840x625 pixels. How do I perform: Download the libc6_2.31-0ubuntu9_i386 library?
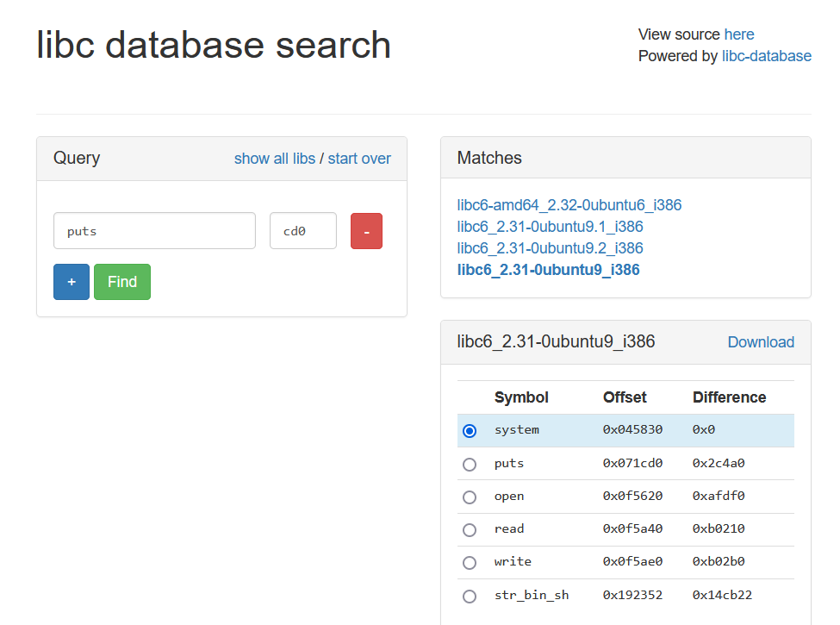point(761,342)
